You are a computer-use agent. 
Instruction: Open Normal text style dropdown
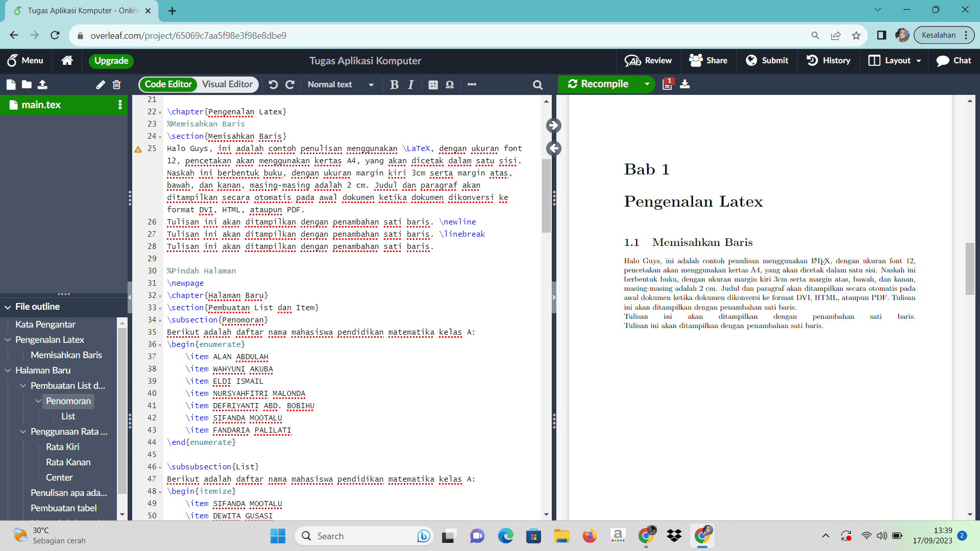pos(340,85)
